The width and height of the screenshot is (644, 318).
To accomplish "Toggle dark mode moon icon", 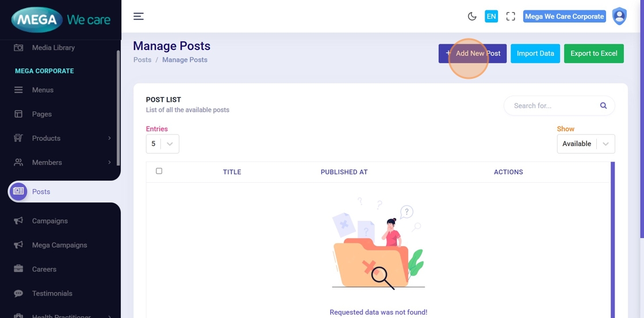I will pyautogui.click(x=472, y=17).
